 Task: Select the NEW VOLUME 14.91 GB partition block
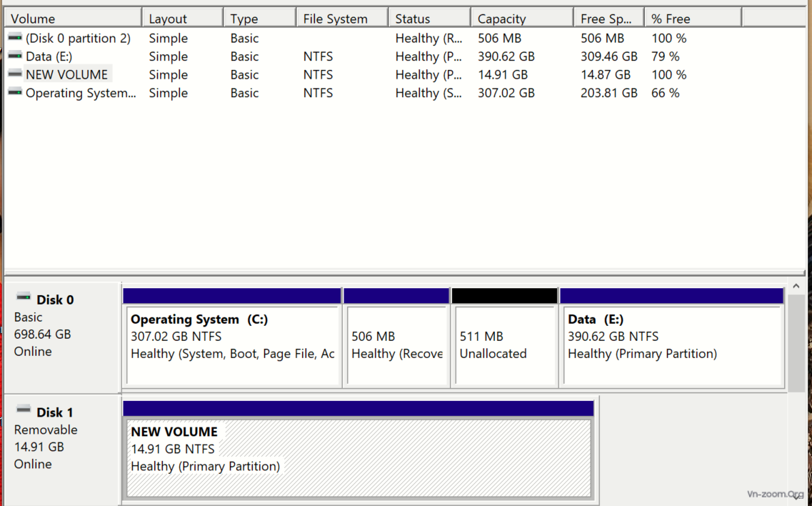pos(358,457)
